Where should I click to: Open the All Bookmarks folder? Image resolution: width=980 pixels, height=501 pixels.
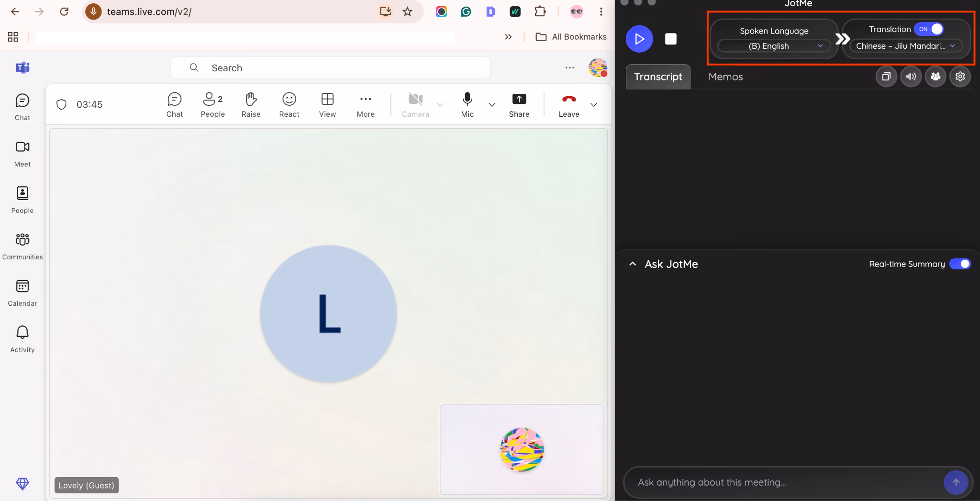[x=571, y=37]
